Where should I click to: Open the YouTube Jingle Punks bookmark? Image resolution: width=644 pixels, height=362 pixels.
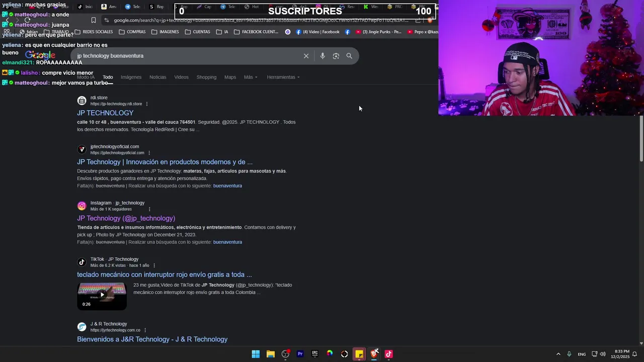coord(378,32)
